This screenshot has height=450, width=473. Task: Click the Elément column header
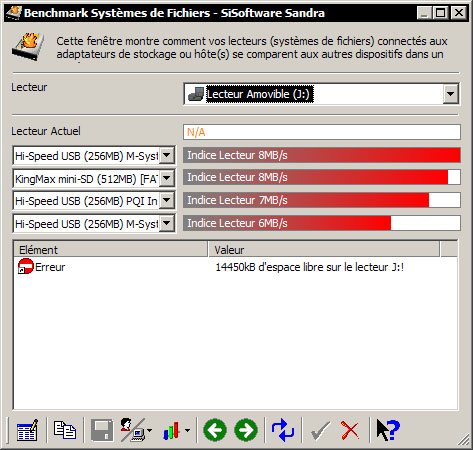point(111,250)
